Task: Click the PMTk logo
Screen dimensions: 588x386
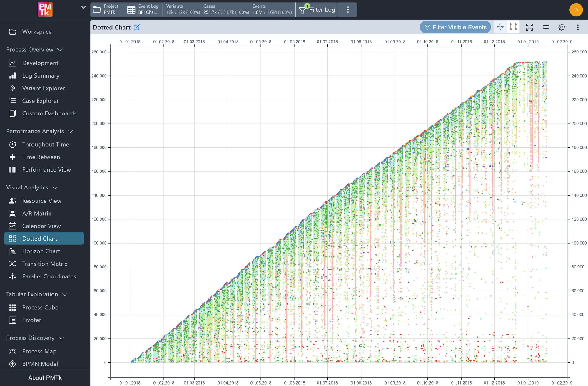Action: (x=45, y=9)
